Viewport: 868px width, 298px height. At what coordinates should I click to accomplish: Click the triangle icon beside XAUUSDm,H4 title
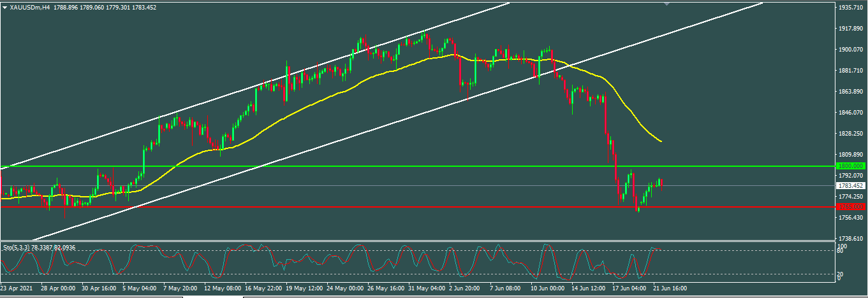tap(4, 8)
